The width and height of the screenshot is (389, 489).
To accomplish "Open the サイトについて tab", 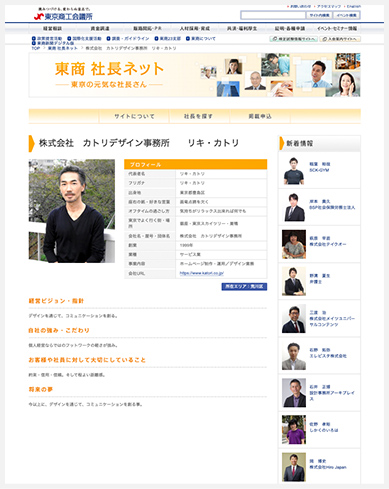I will tap(134, 116).
